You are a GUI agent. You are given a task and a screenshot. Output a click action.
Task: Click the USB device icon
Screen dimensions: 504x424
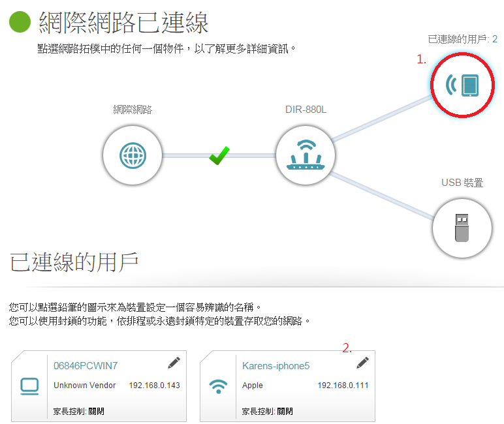(x=462, y=228)
